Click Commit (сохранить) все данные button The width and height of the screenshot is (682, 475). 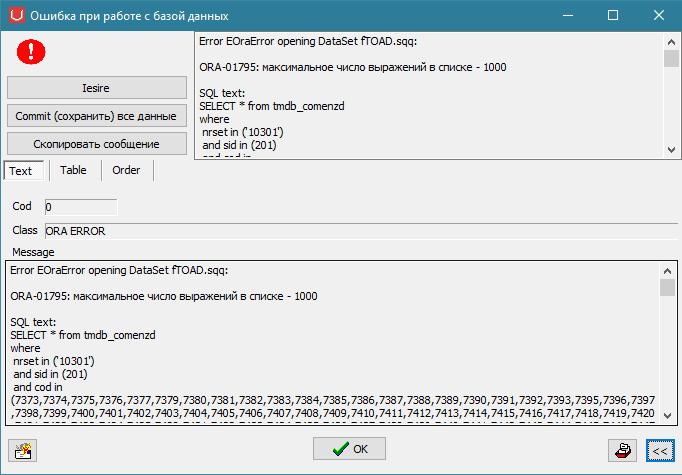coord(97,116)
